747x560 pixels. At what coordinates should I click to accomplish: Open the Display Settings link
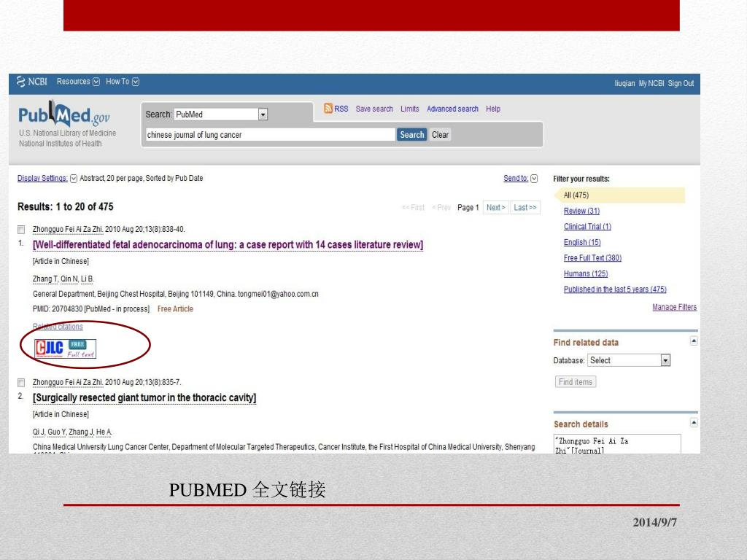click(x=42, y=178)
